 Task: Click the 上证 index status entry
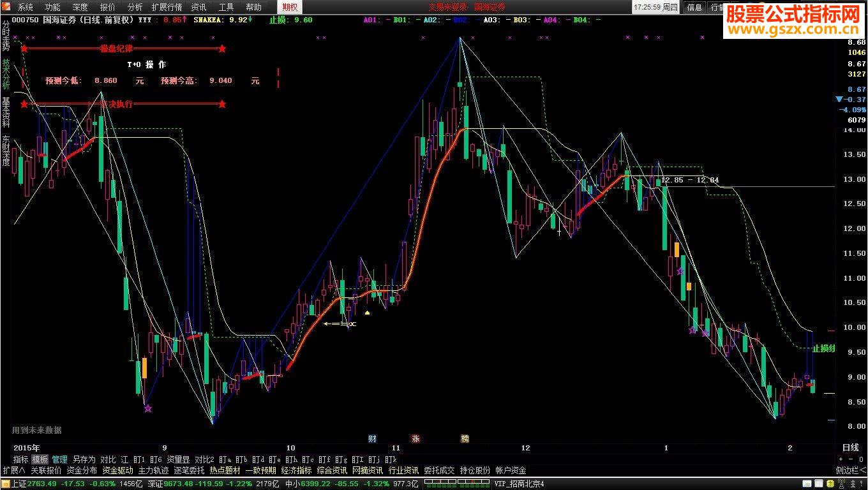(x=77, y=484)
